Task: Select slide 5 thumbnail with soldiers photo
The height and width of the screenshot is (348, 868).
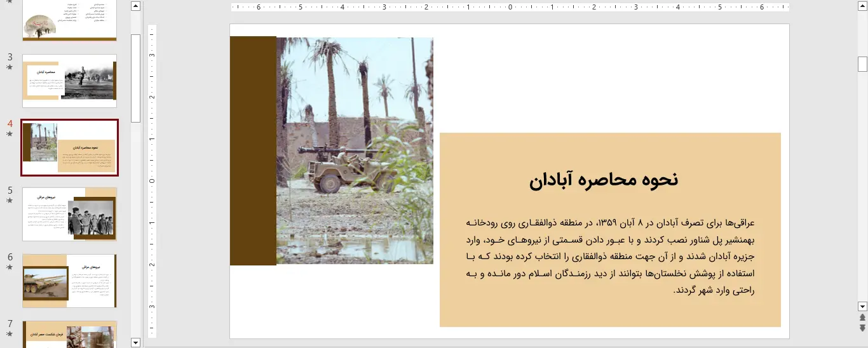Action: (x=69, y=214)
